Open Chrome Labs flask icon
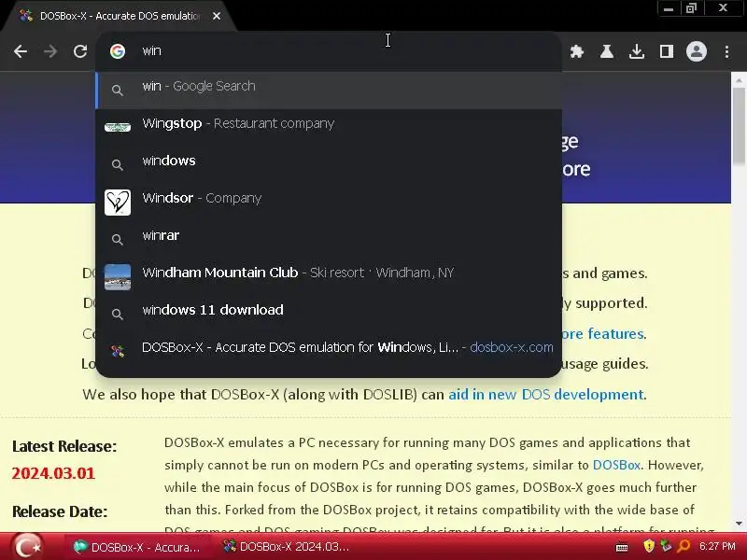 (607, 51)
